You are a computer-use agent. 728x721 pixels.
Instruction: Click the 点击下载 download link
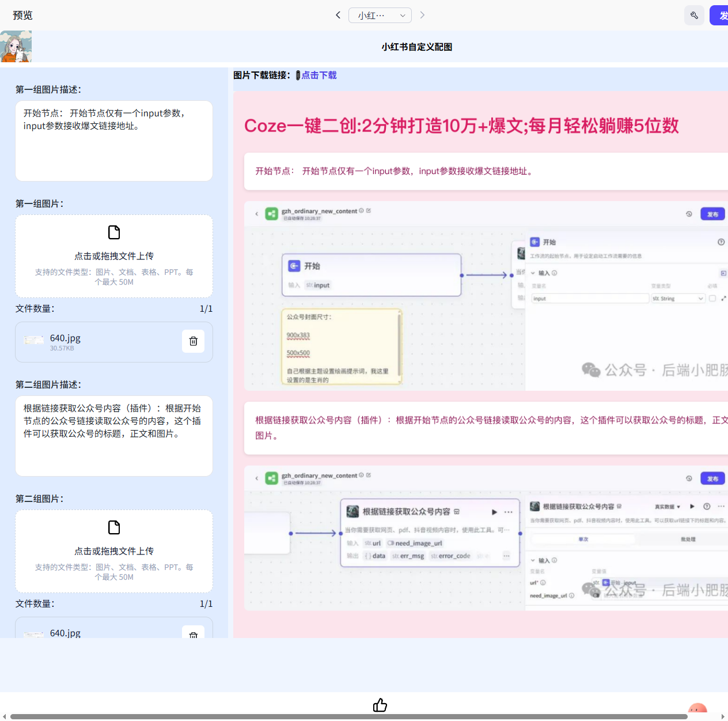click(x=319, y=76)
